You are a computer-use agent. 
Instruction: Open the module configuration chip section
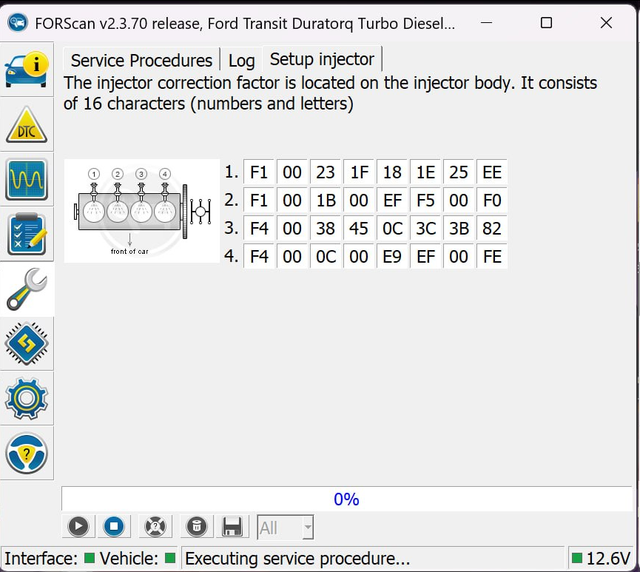pos(27,343)
